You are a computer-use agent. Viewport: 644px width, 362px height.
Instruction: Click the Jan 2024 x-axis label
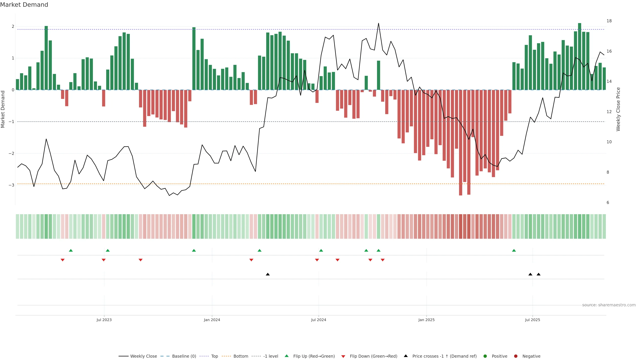point(212,320)
